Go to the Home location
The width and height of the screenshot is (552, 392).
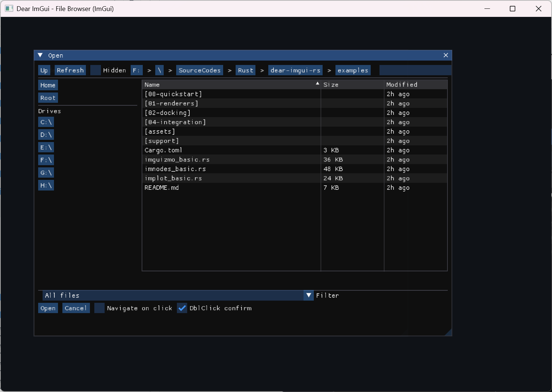point(48,85)
